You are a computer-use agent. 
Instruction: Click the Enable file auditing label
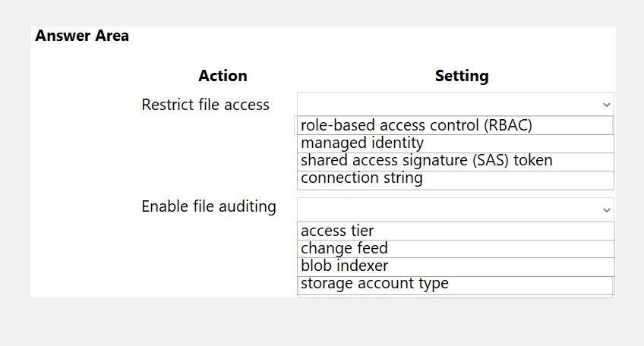point(209,206)
